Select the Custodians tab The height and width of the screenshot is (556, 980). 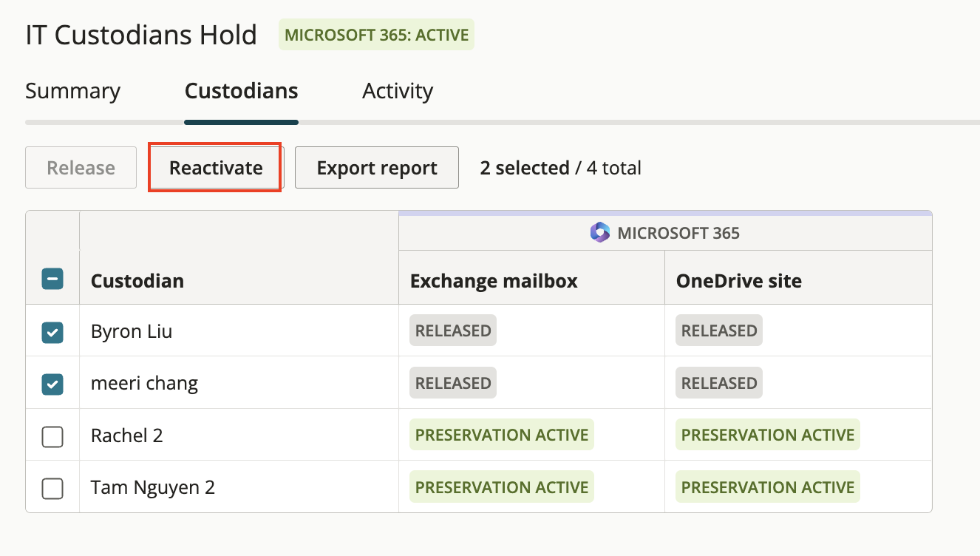tap(242, 91)
